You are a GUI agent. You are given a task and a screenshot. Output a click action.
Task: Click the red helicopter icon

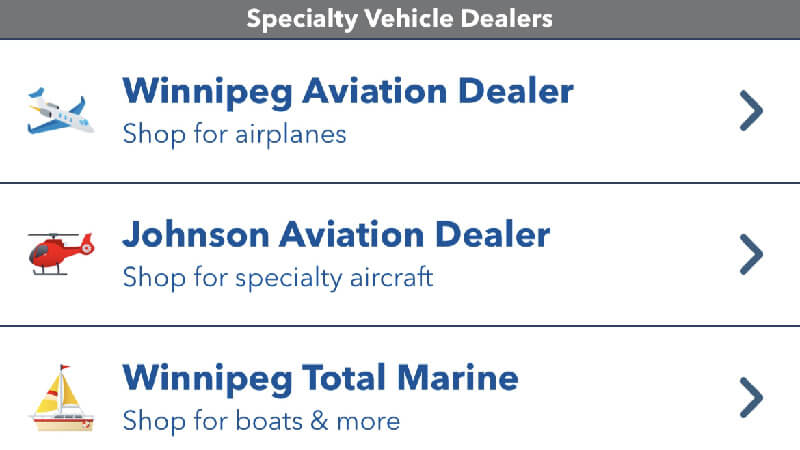click(x=60, y=253)
